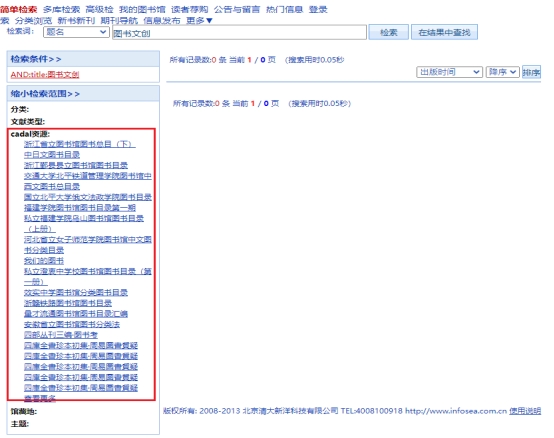Open the 我们的图书 resource link
Image resolution: width=554 pixels, height=438 pixels.
coord(44,261)
